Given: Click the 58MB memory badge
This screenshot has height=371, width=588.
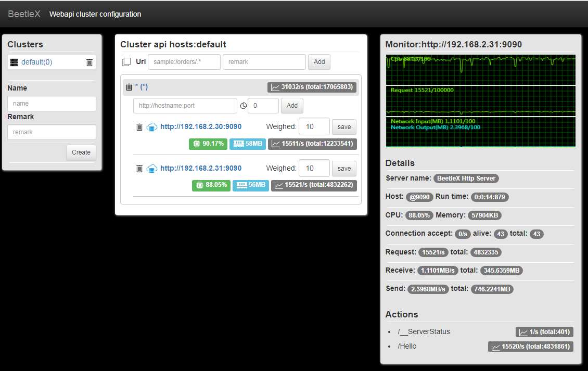Looking at the screenshot, I should (x=248, y=144).
